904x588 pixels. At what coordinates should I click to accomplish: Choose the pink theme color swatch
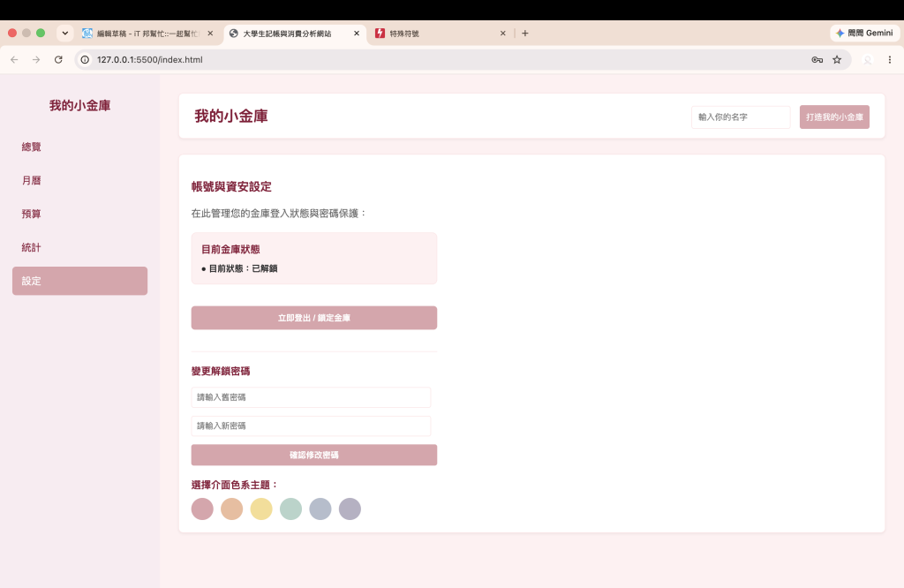coord(202,509)
